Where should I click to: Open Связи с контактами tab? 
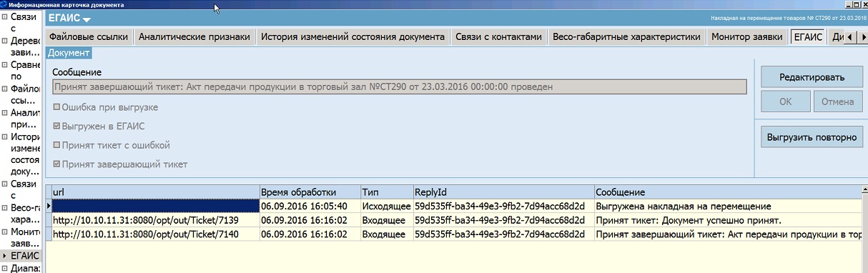click(498, 36)
